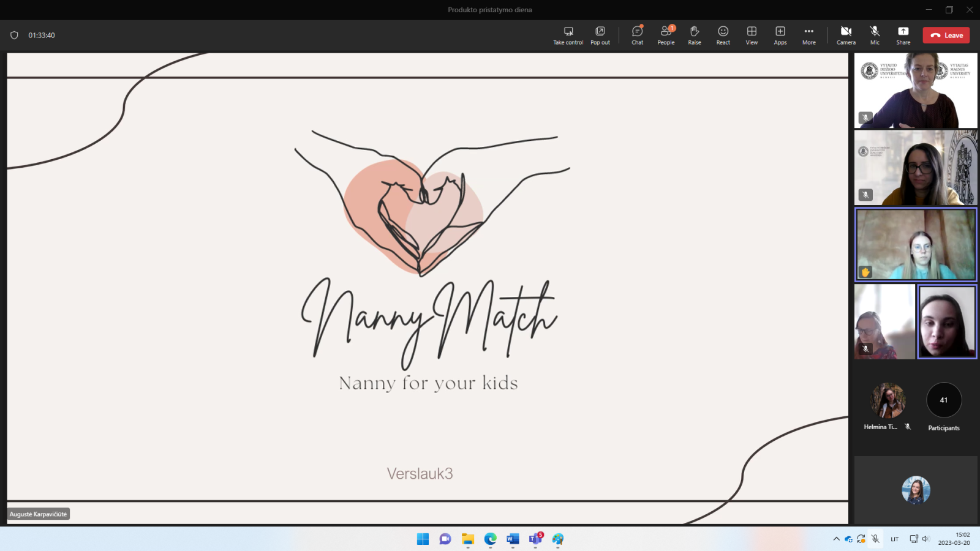Image resolution: width=980 pixels, height=551 pixels.
Task: Pop out the shared content window
Action: 600,35
